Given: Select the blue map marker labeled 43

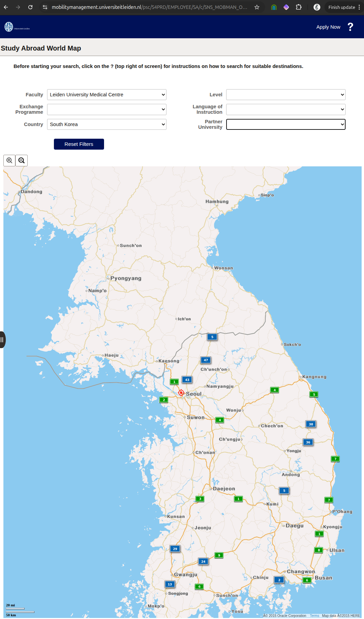Looking at the screenshot, I should click(x=187, y=380).
